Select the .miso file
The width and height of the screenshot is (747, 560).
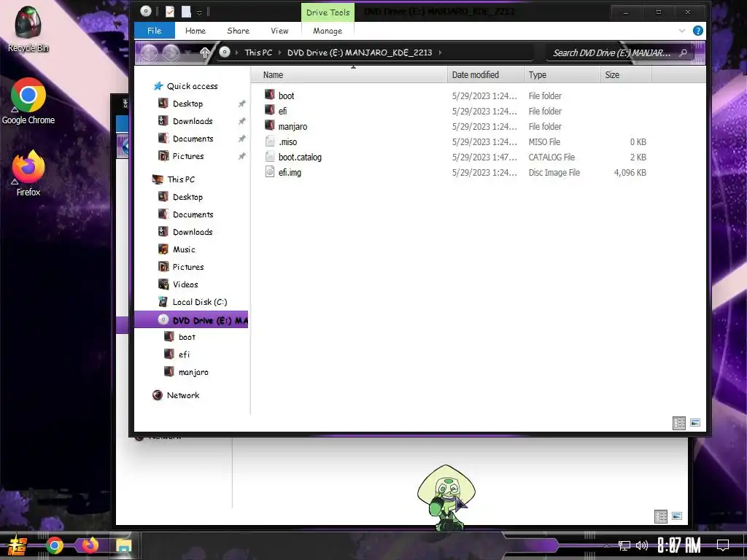[x=287, y=141]
